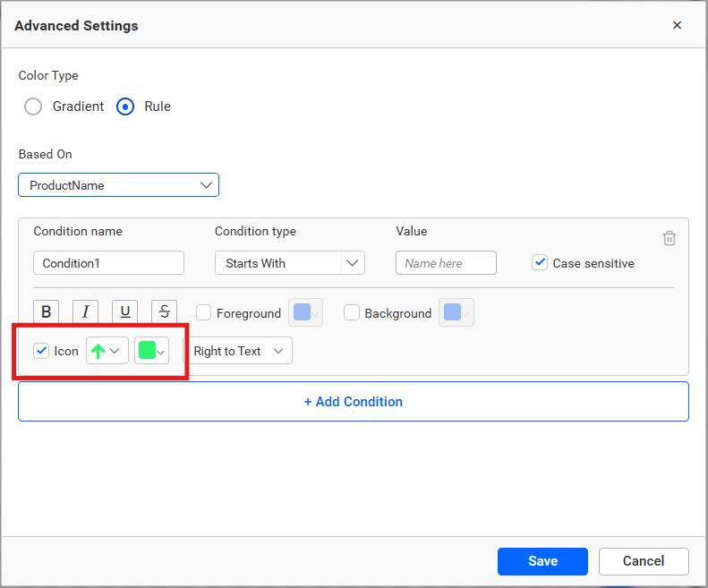This screenshot has height=588, width=708.
Task: Toggle Underline text formatting
Action: [x=125, y=311]
